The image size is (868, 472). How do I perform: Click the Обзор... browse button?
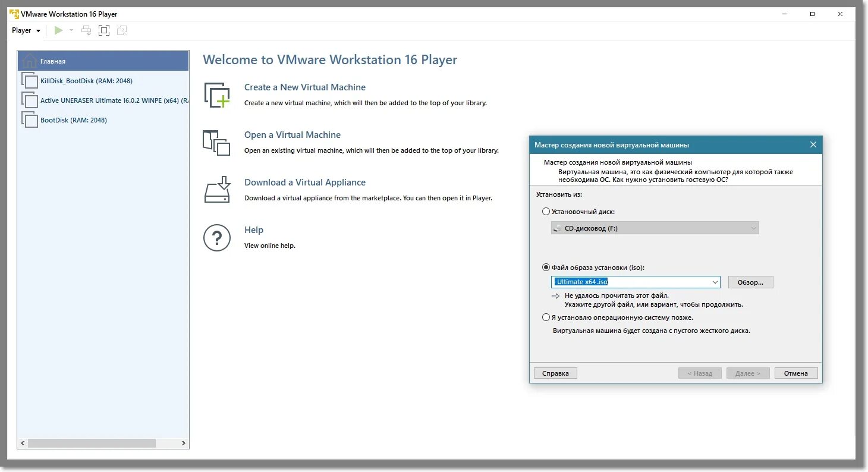[750, 282]
